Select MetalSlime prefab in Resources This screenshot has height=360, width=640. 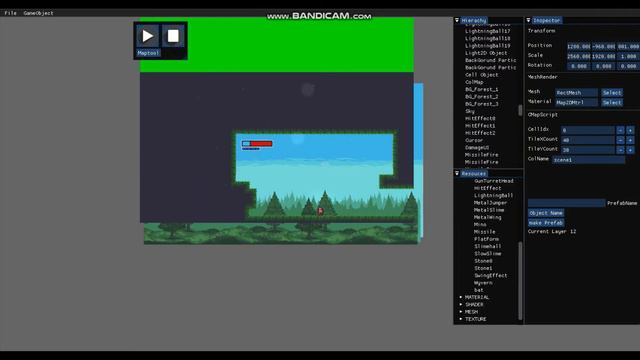coord(489,210)
